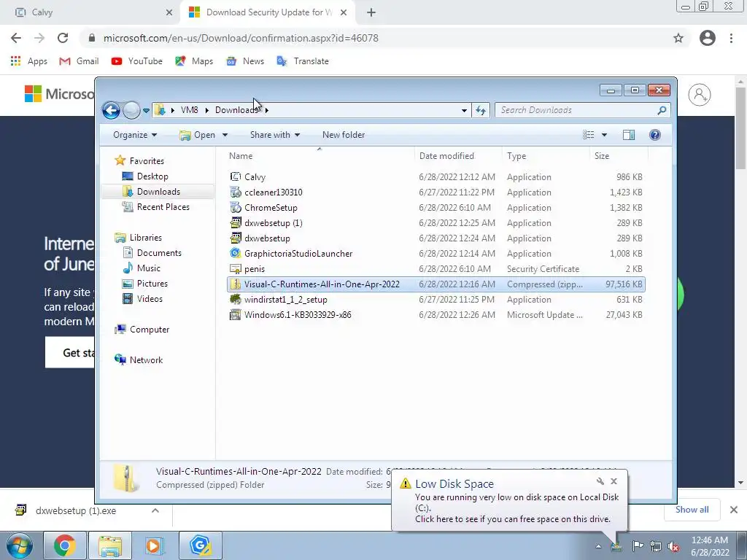Select the GraphictoriaStudioLauncher file
The height and width of the screenshot is (560, 747).
436,253
